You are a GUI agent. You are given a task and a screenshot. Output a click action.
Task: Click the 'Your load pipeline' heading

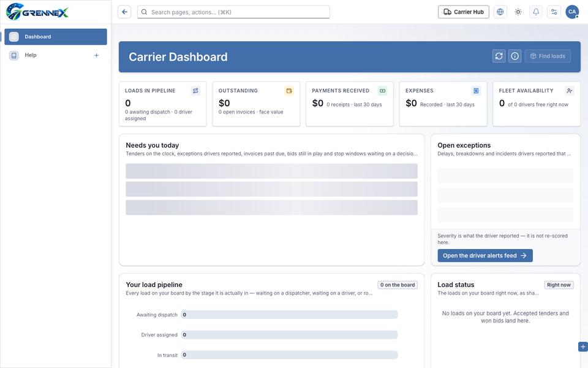[154, 285]
